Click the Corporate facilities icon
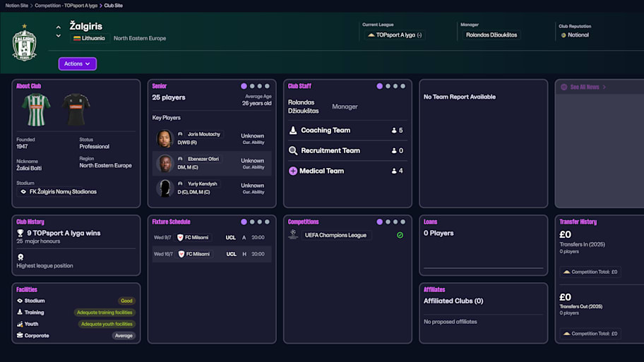644x362 pixels. [20, 335]
